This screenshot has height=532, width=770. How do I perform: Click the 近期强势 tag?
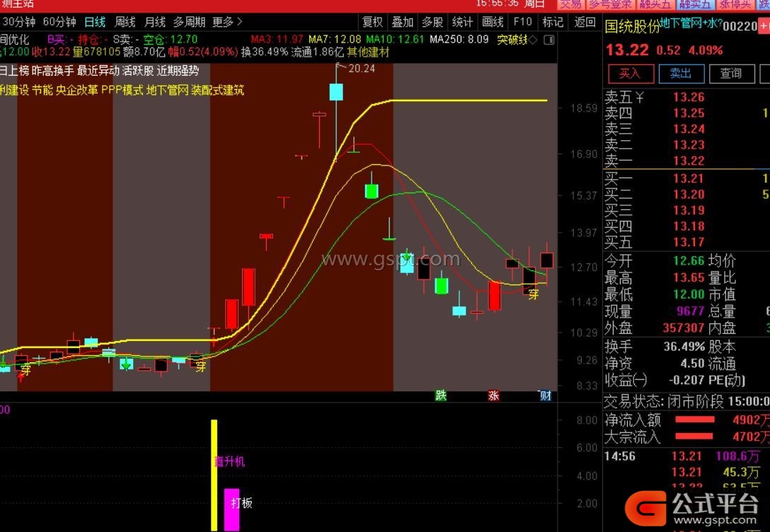pos(178,71)
